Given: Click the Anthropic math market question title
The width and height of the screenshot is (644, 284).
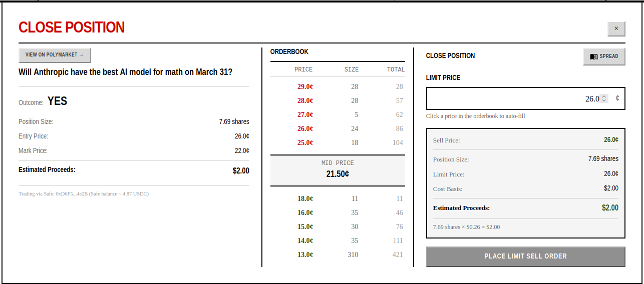Looking at the screenshot, I should (125, 72).
